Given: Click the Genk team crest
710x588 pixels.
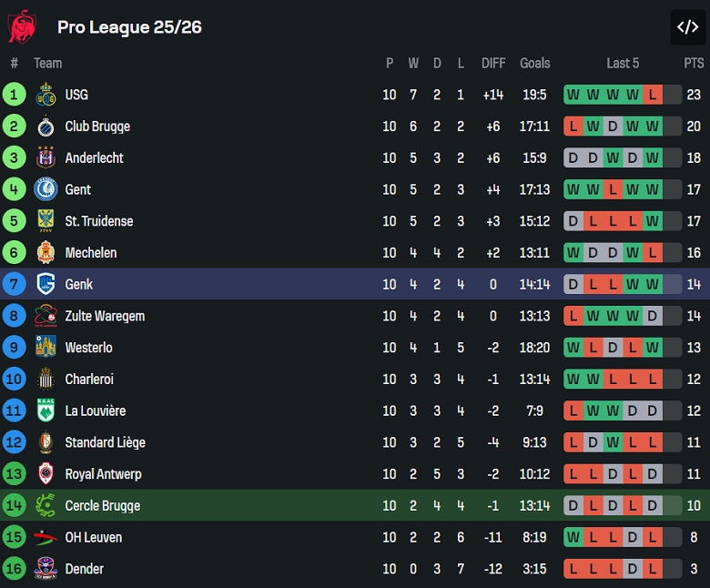Looking at the screenshot, I should click(46, 284).
